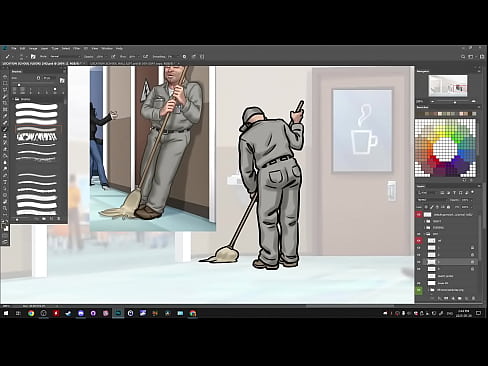Open the Windows Start menu

[6, 313]
